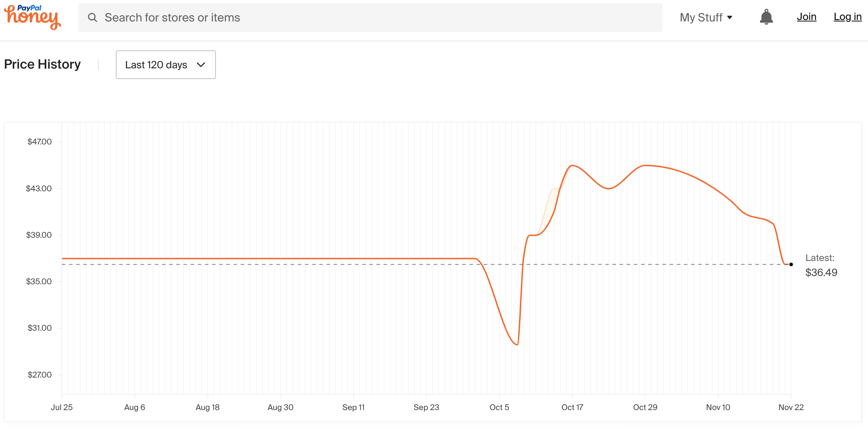
Task: Click the Join link
Action: [807, 16]
